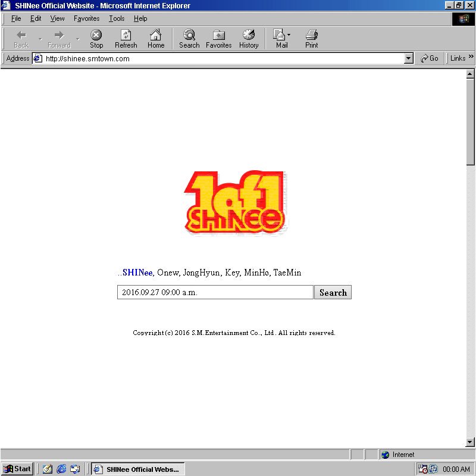Expand the Address bar dropdown

[x=409, y=58]
